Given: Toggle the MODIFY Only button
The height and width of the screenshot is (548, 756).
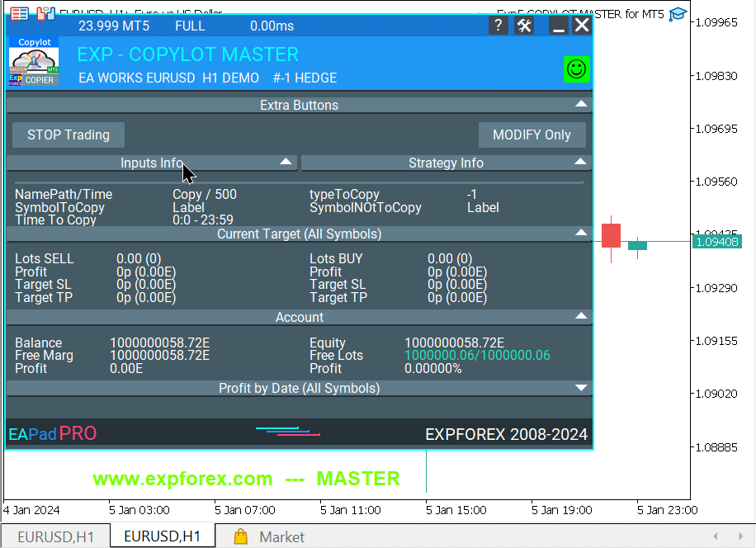Looking at the screenshot, I should (532, 135).
